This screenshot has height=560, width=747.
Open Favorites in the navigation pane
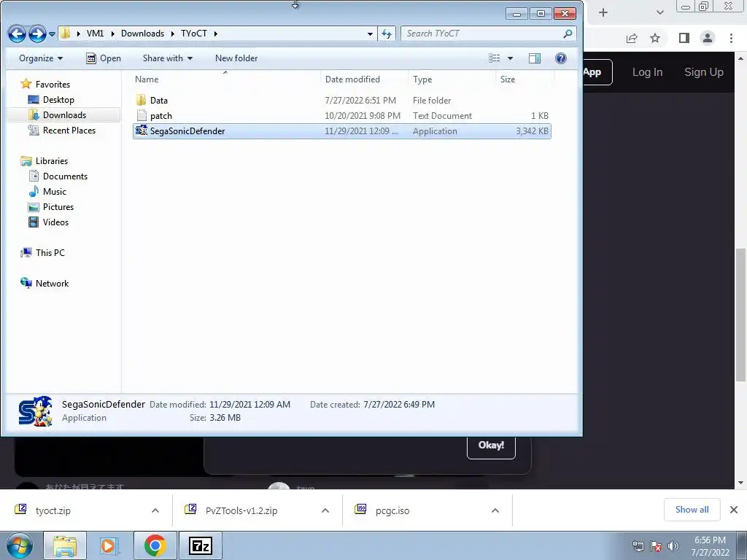coord(53,85)
